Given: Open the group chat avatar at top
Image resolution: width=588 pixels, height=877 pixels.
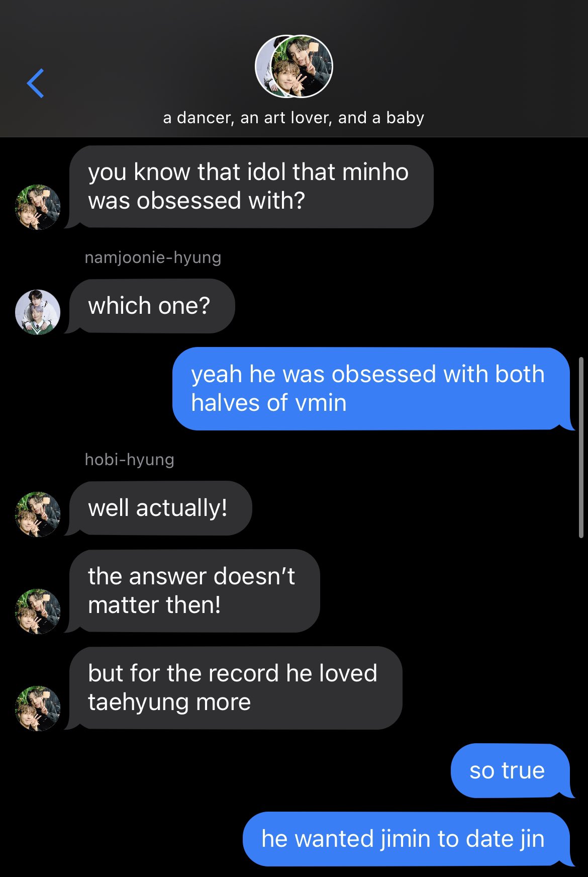Looking at the screenshot, I should pos(294,66).
